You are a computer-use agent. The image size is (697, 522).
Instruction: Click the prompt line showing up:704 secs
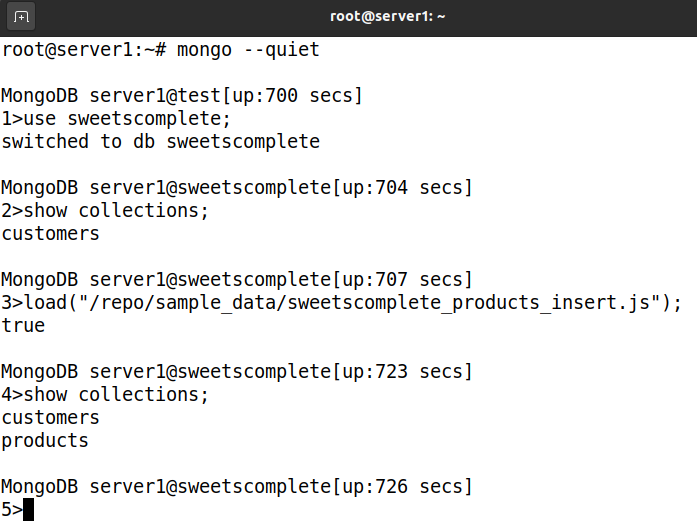tap(237, 188)
